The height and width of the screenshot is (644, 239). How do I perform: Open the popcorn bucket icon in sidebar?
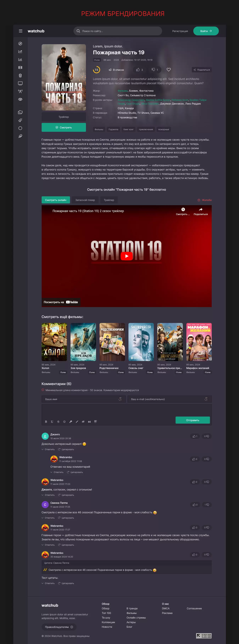(x=20, y=76)
